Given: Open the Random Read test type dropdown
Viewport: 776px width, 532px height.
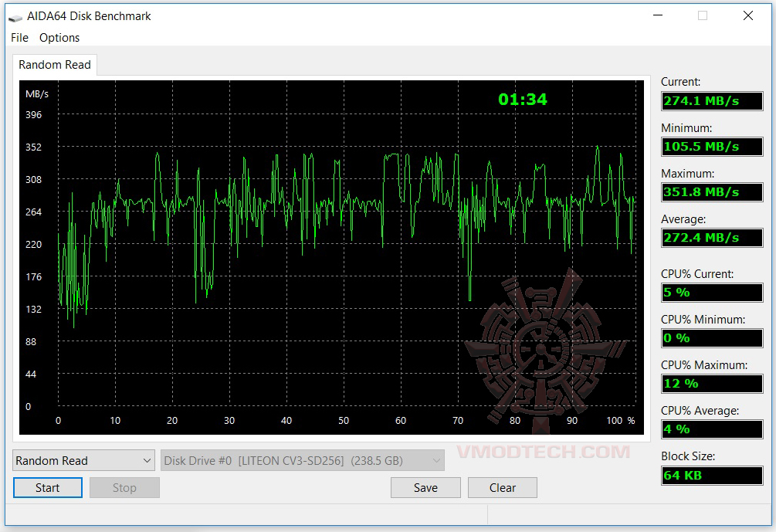Looking at the screenshot, I should pos(83,460).
